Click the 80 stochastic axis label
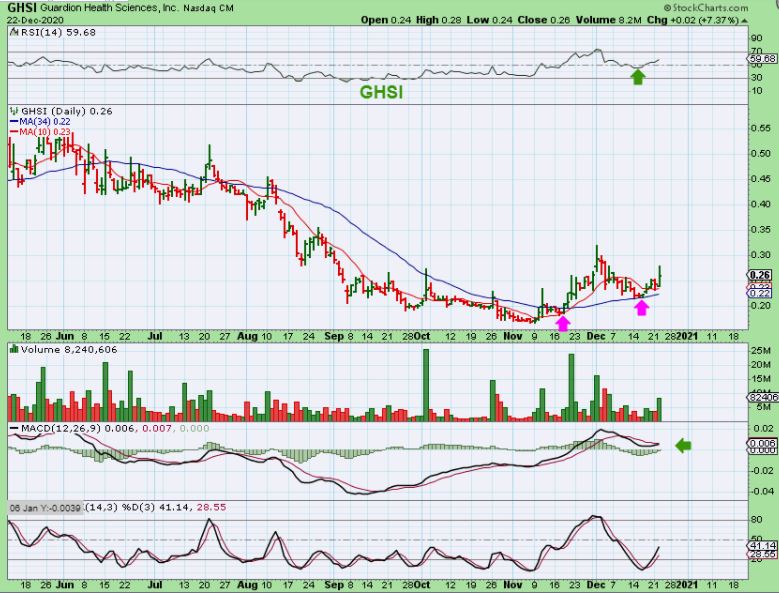The image size is (779, 593). [x=757, y=520]
